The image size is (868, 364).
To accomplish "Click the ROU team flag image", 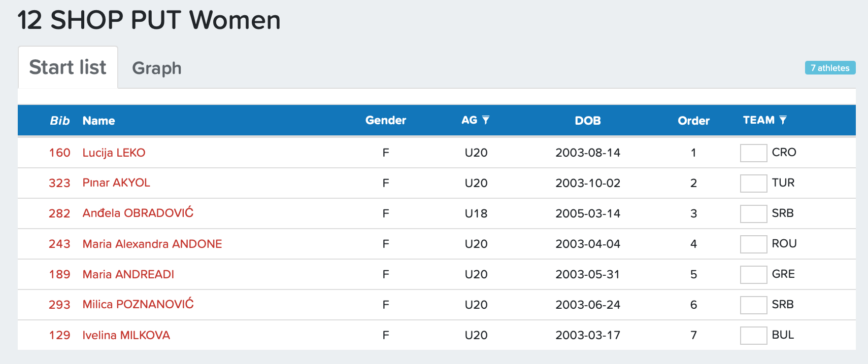I will [753, 244].
